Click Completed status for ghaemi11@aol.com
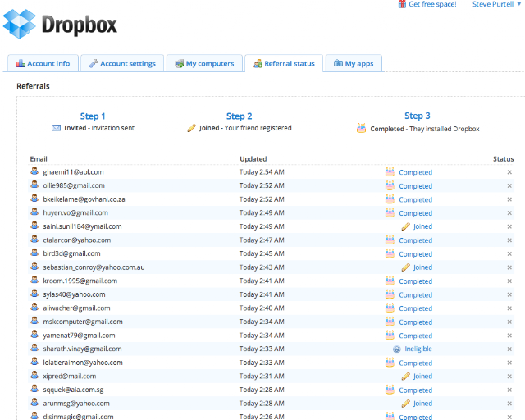525x420 pixels. click(x=416, y=172)
